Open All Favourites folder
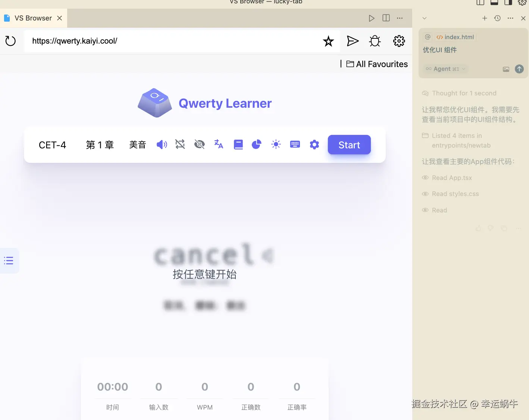The image size is (529, 420). click(x=377, y=64)
